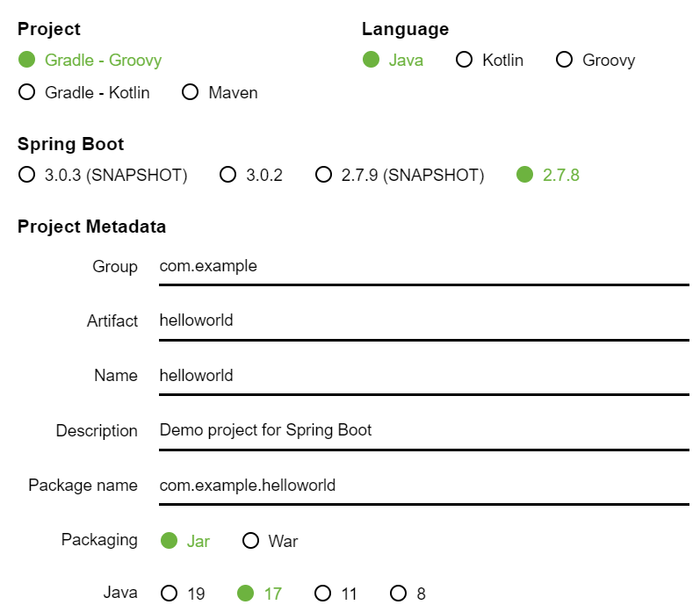Select Spring Boot version 3.0.2
700x612 pixels.
click(x=228, y=175)
